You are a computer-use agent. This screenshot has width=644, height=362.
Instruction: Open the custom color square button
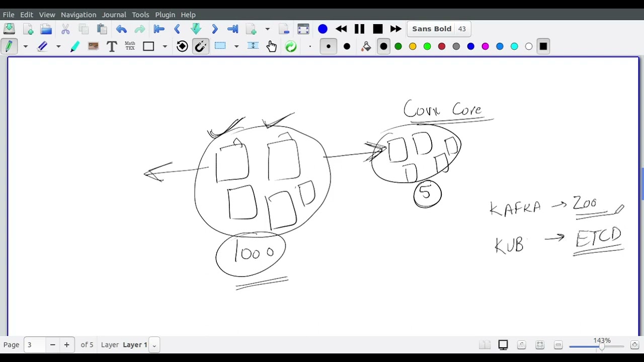(543, 47)
